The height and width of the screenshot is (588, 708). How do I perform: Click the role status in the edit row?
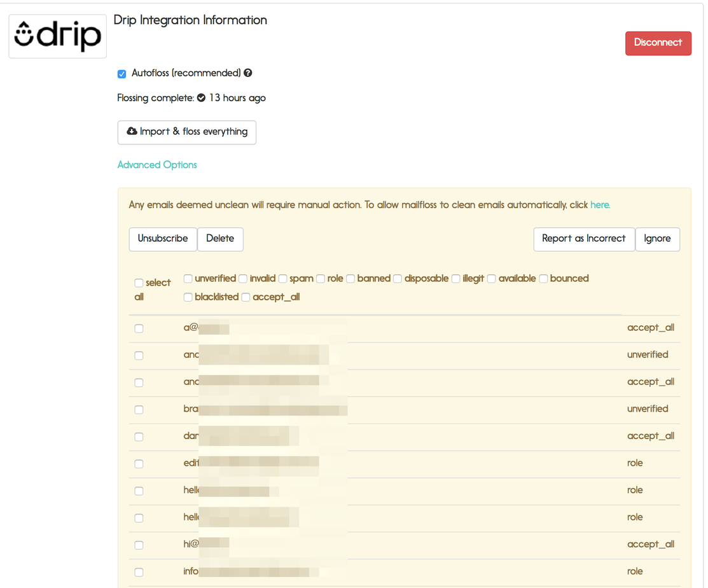[x=635, y=463]
